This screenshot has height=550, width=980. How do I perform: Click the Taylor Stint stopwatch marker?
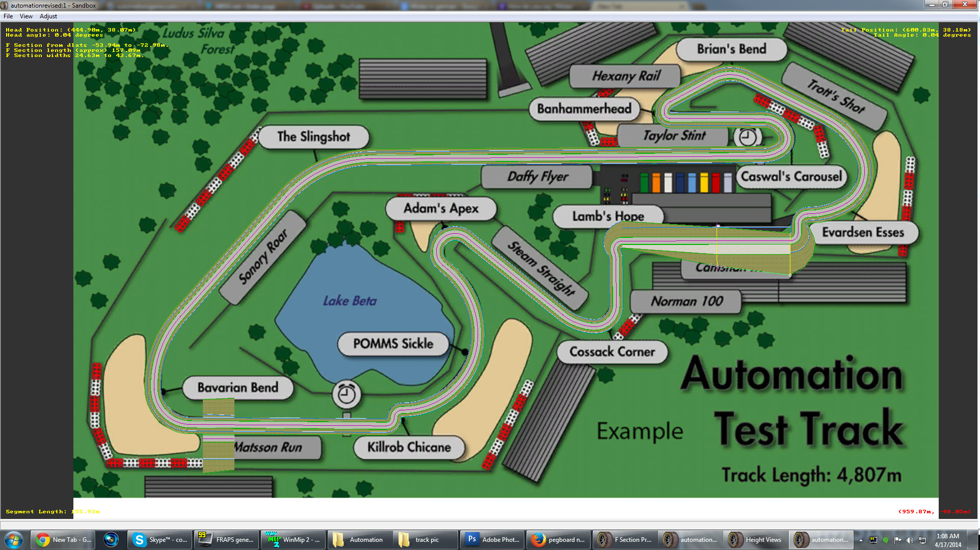coord(748,136)
